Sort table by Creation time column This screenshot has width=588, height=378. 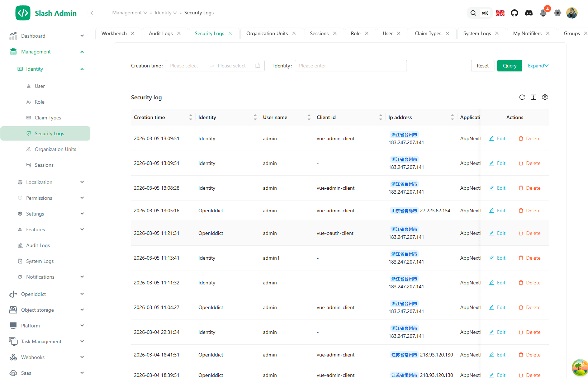[190, 117]
